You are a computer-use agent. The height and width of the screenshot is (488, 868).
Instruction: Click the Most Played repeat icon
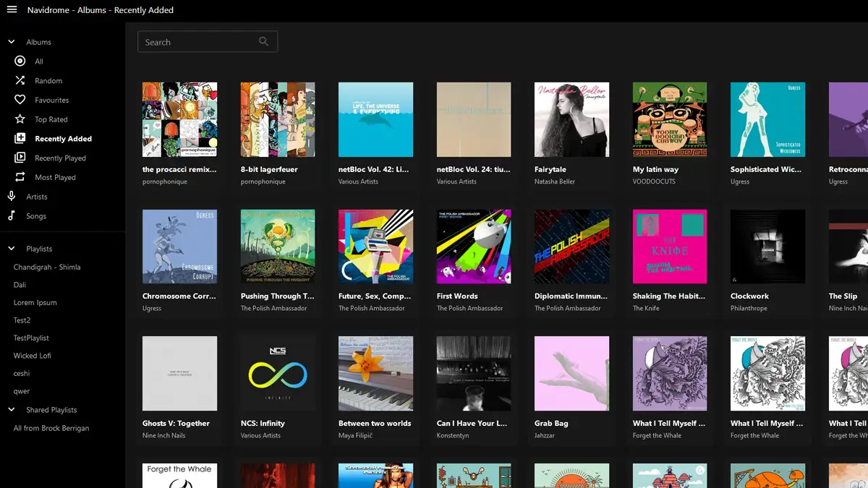tap(20, 177)
